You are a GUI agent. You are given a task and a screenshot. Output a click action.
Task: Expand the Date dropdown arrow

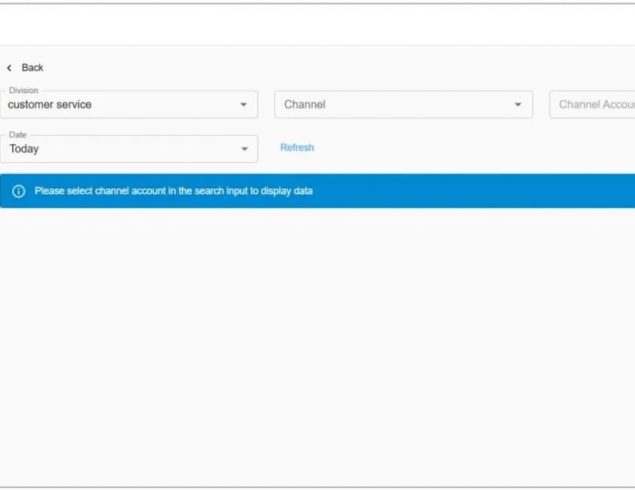coord(243,150)
